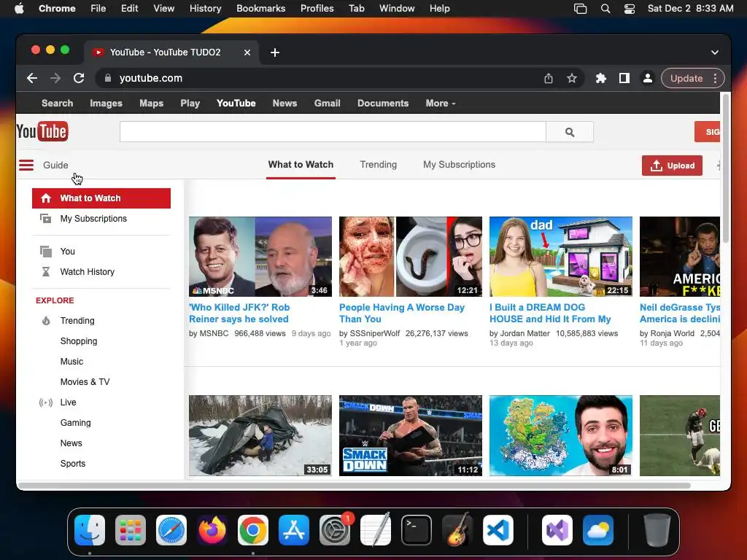Image resolution: width=747 pixels, height=560 pixels.
Task: Toggle the Guide hamburger menu icon
Action: pos(26,166)
